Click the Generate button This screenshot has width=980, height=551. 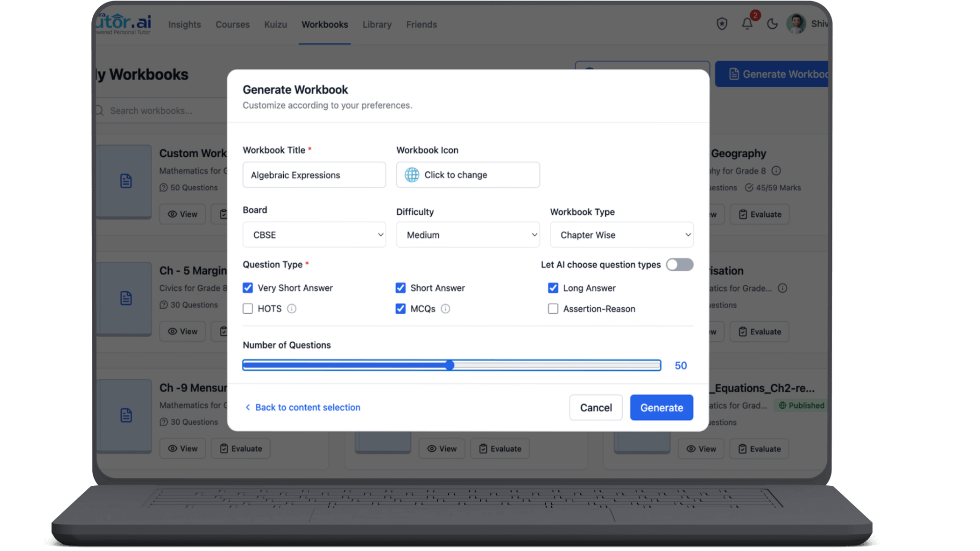coord(661,407)
